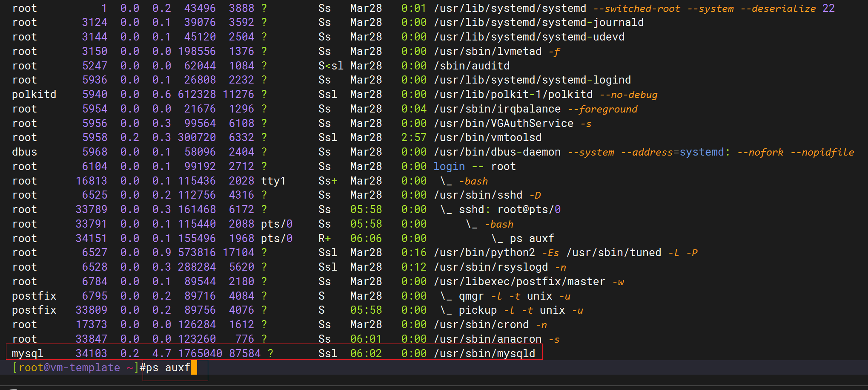The width and height of the screenshot is (868, 390).
Task: Select the shell prompt text '[root@vm-template ~]'
Action: click(76, 368)
